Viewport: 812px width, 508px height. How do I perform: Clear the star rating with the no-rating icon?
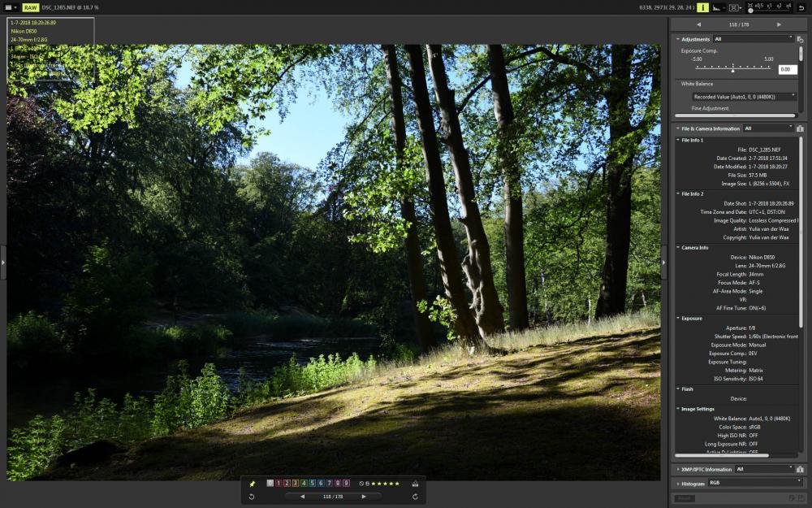361,484
